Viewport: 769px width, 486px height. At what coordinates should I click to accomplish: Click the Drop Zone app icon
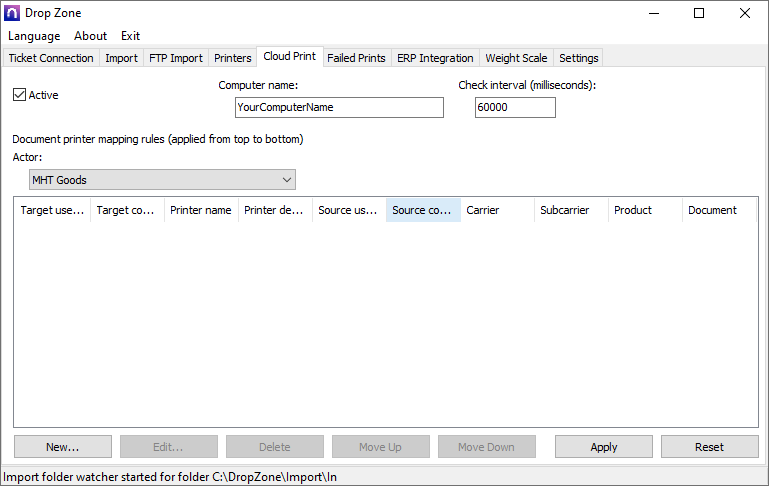click(x=13, y=13)
